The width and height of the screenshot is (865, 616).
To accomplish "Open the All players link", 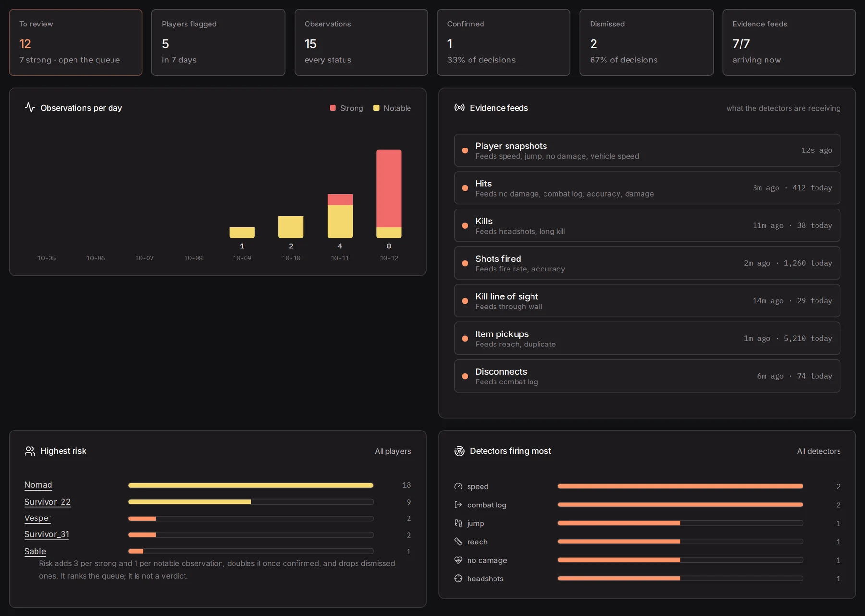I will (393, 451).
